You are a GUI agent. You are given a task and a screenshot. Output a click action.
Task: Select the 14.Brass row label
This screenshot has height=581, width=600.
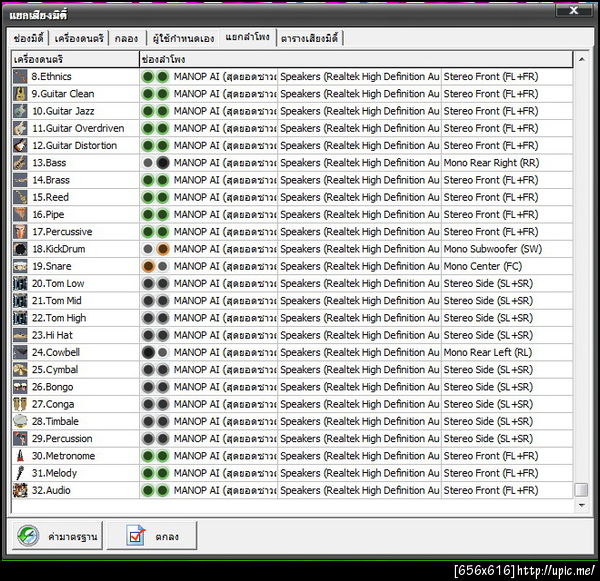[51, 180]
